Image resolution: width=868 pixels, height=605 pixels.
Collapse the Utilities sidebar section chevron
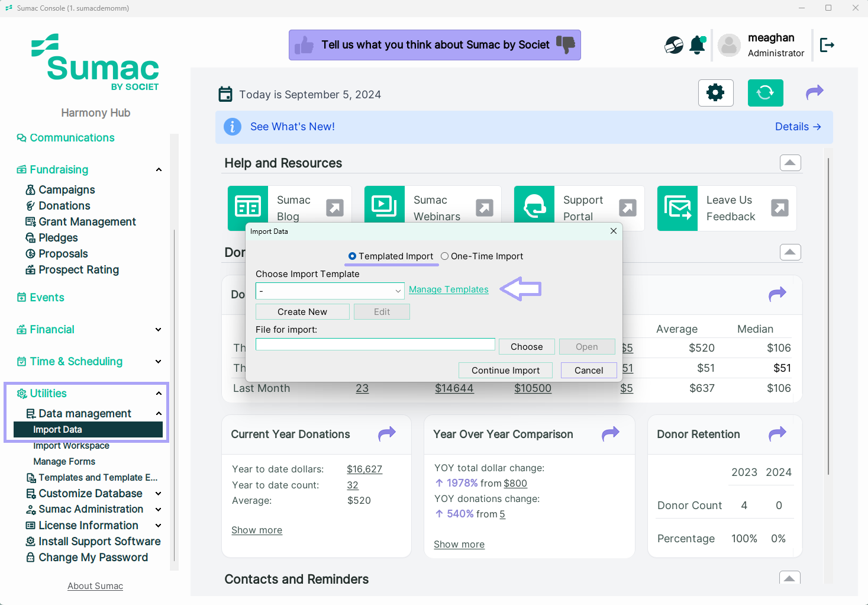pyautogui.click(x=159, y=394)
